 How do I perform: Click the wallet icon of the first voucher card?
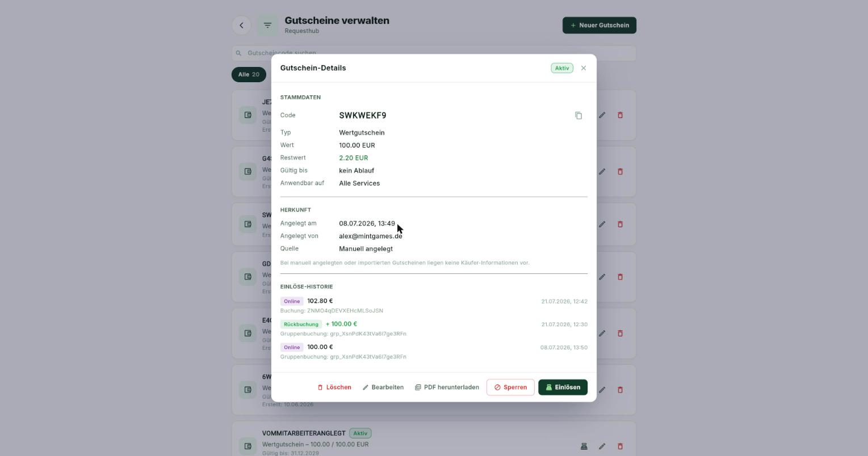click(x=248, y=115)
